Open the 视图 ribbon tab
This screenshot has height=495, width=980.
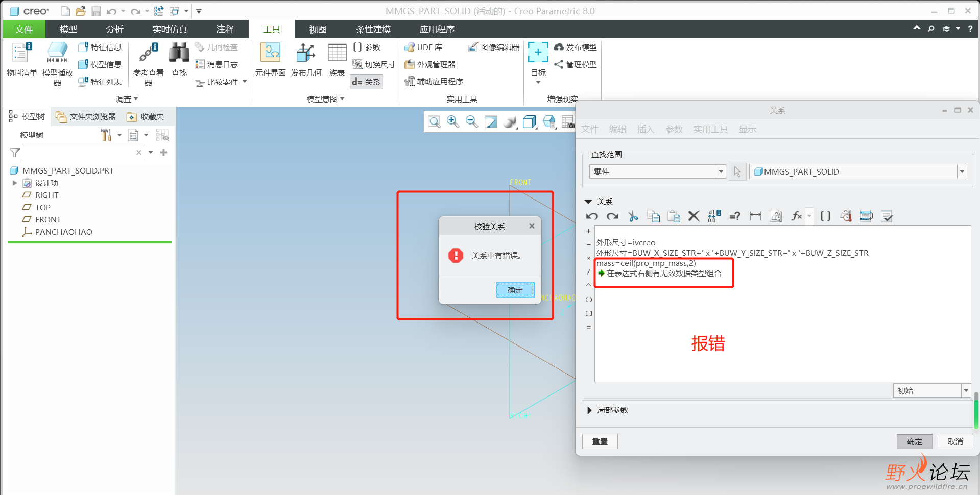click(x=318, y=29)
